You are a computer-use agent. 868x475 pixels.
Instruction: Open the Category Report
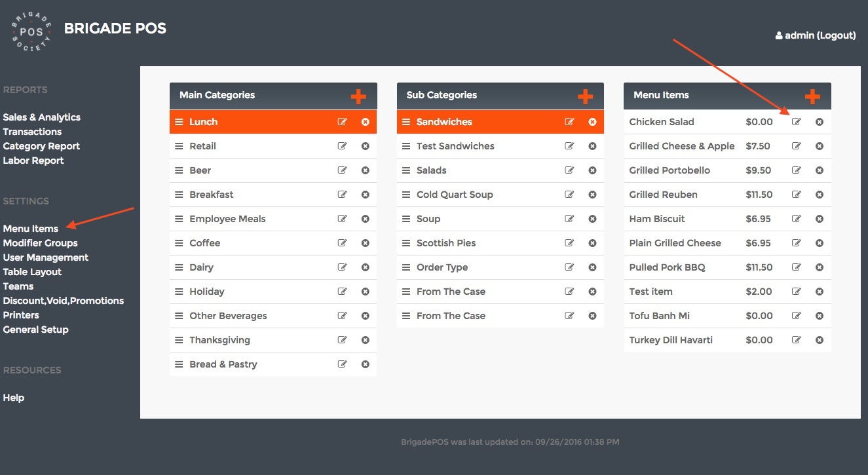pos(41,146)
